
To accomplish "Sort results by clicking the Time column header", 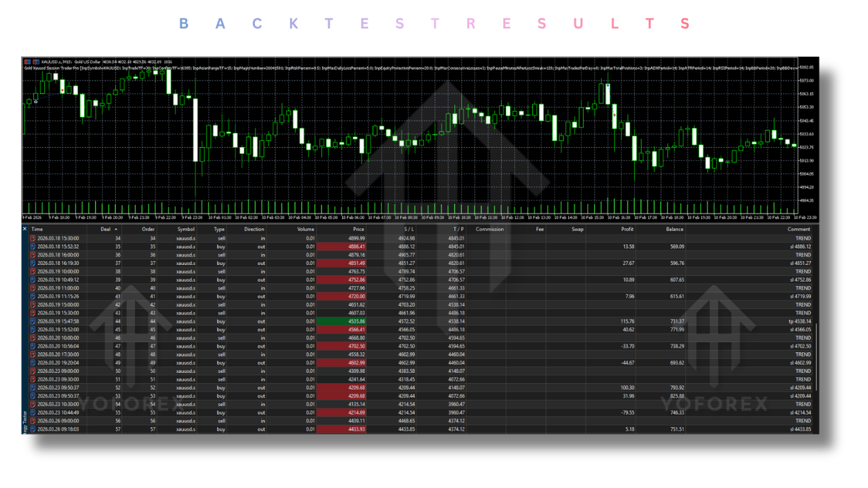I will click(37, 229).
